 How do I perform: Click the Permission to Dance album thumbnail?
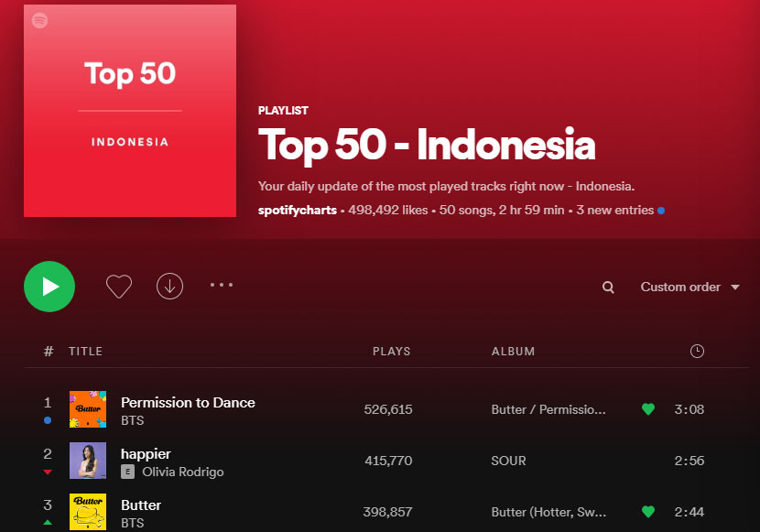(88, 409)
